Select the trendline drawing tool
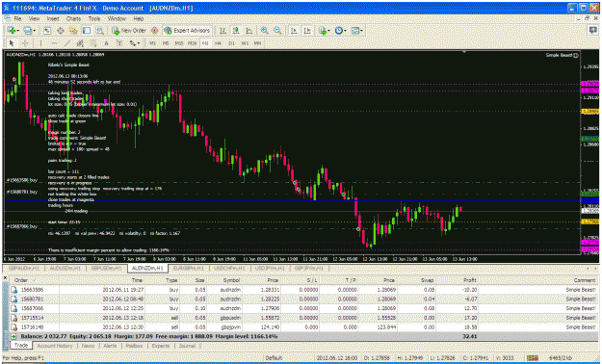The image size is (602, 364). (x=66, y=43)
